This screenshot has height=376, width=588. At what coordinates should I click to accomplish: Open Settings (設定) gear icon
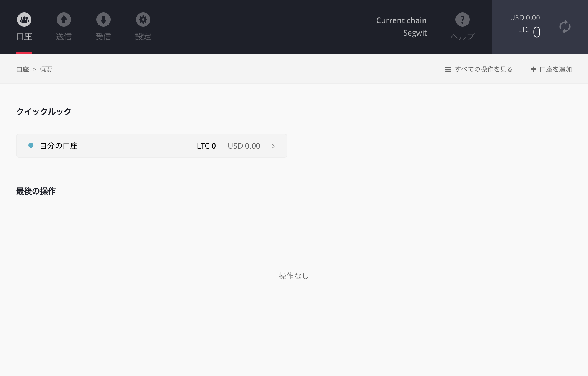(x=143, y=20)
